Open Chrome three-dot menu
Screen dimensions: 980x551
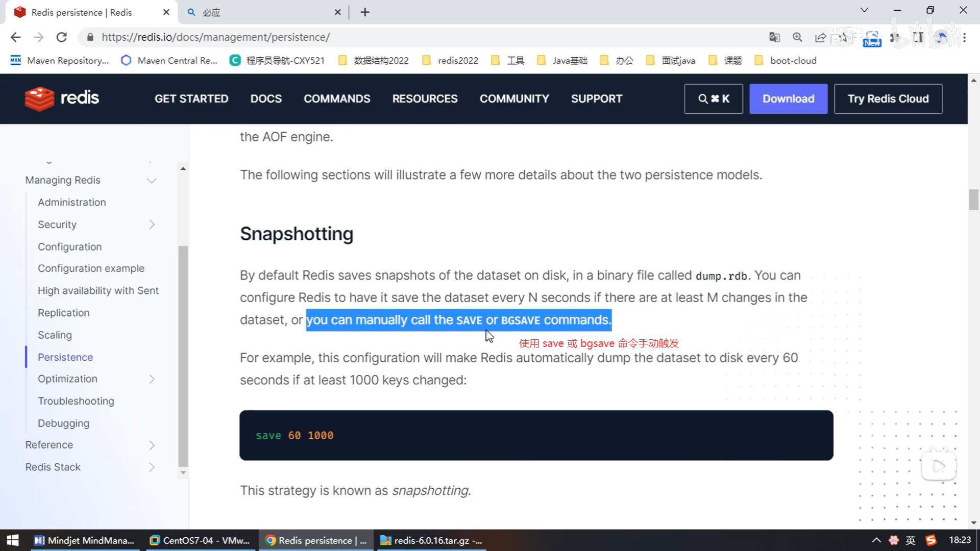point(964,37)
